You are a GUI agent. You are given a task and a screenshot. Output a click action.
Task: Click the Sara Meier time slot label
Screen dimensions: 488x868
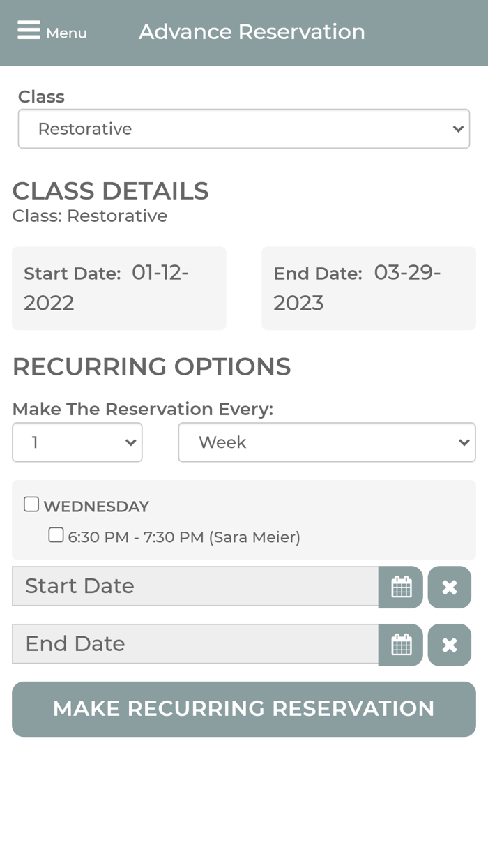click(x=184, y=537)
